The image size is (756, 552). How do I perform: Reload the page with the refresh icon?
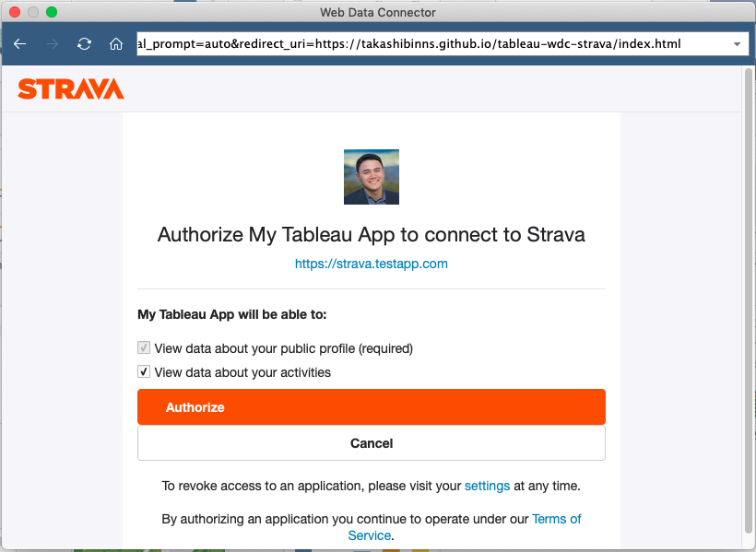point(84,44)
